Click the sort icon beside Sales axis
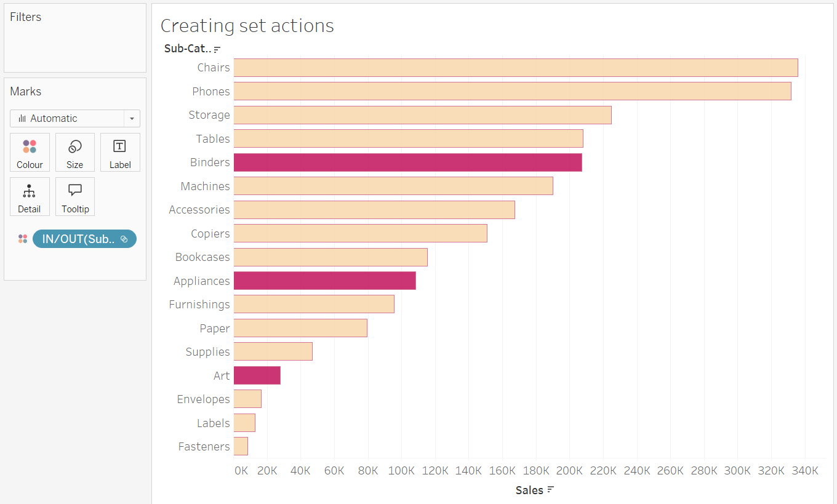 tap(551, 490)
